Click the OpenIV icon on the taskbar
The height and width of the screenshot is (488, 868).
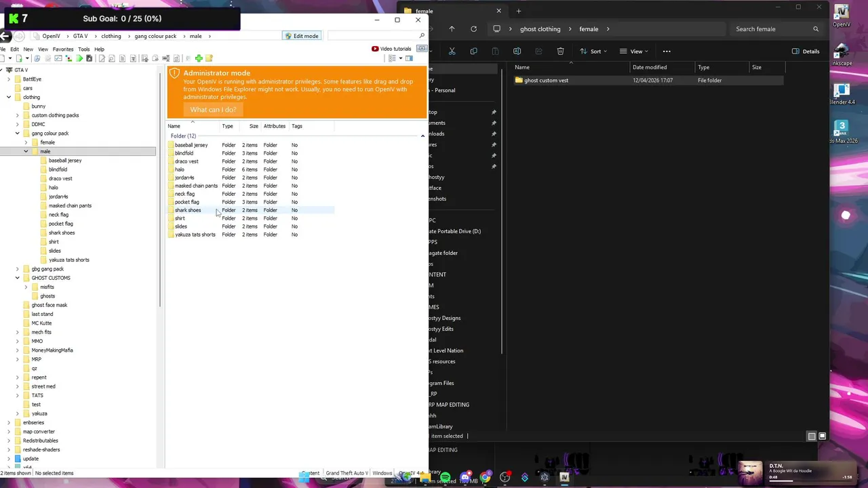(564, 478)
